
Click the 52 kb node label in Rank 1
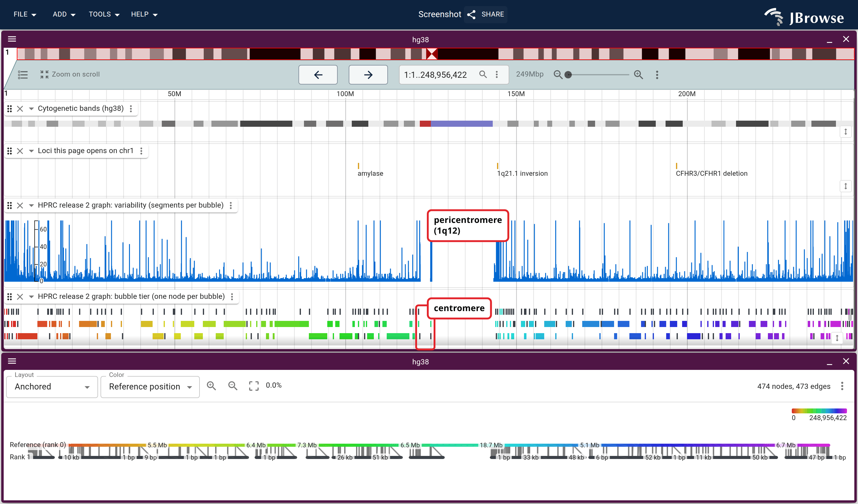click(x=653, y=457)
